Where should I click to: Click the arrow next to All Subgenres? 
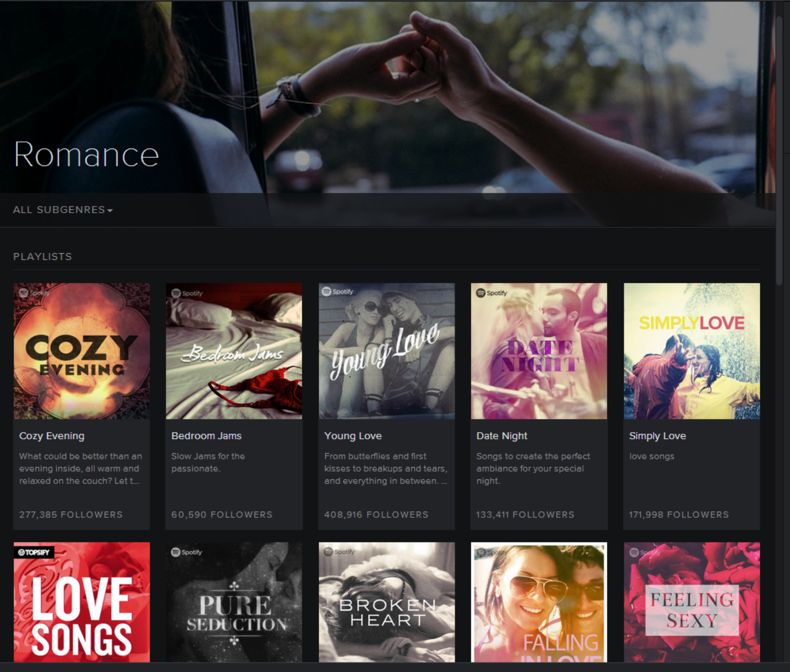[110, 210]
